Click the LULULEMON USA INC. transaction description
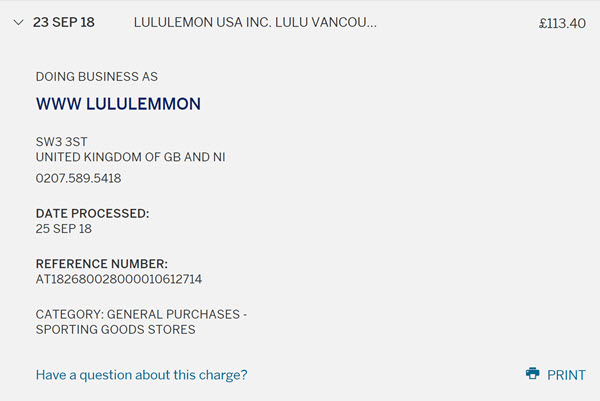The image size is (600, 401). pos(255,22)
